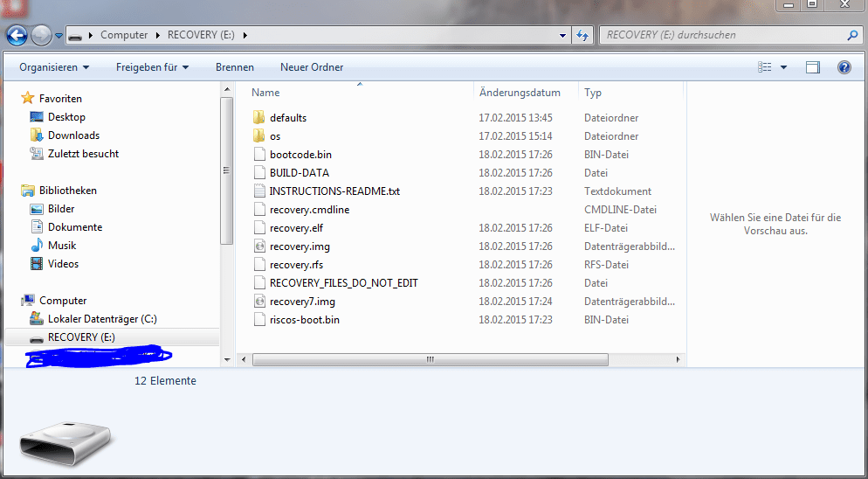This screenshot has height=479, width=868.
Task: Select the bootcode.bin file
Action: click(300, 155)
